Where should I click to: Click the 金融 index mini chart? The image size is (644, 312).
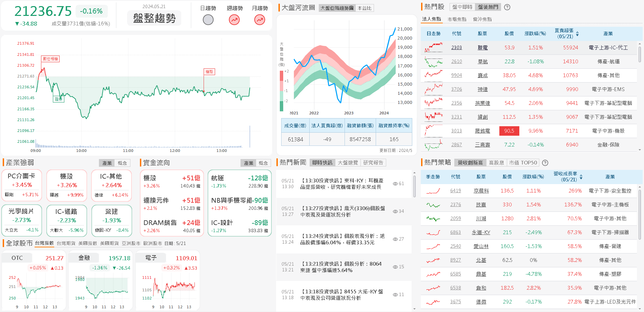pos(100,281)
